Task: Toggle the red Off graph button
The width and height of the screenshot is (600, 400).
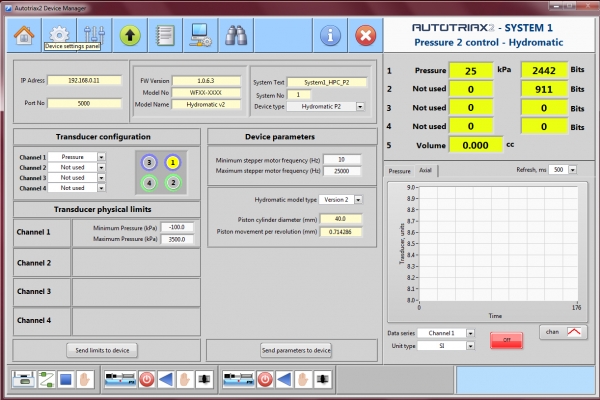Action: 506,340
